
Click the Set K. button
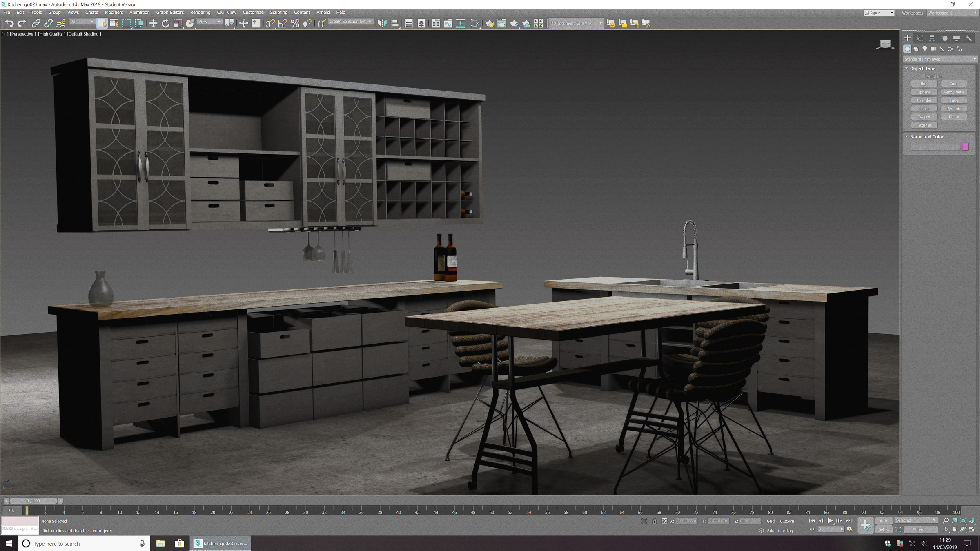(884, 529)
